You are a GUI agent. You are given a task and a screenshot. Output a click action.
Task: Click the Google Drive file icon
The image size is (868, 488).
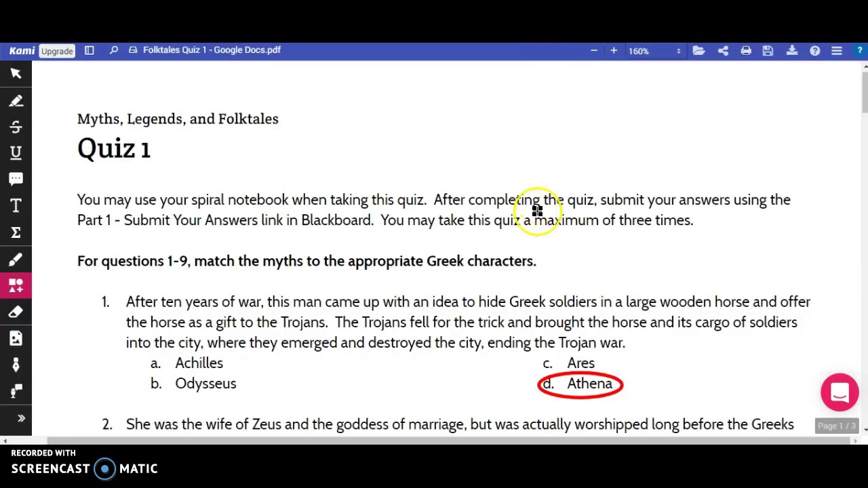coord(133,50)
